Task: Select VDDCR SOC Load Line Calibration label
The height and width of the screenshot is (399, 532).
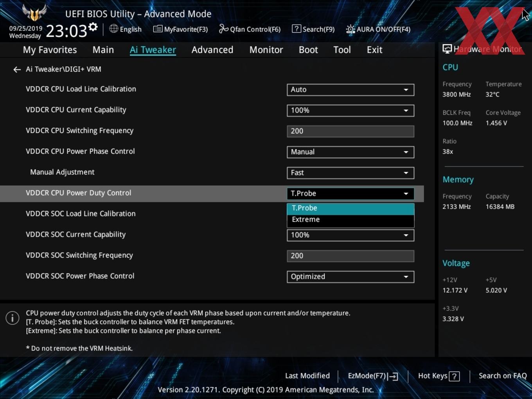Action: (81, 214)
